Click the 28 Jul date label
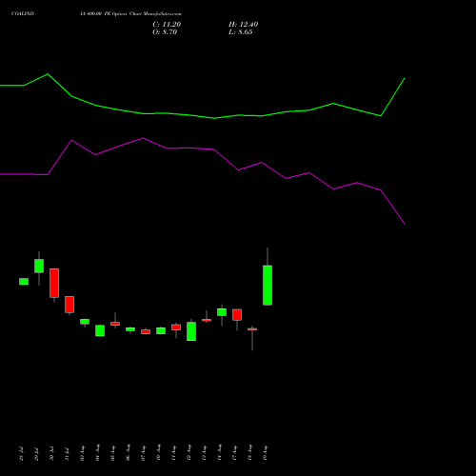 click(x=21, y=454)
